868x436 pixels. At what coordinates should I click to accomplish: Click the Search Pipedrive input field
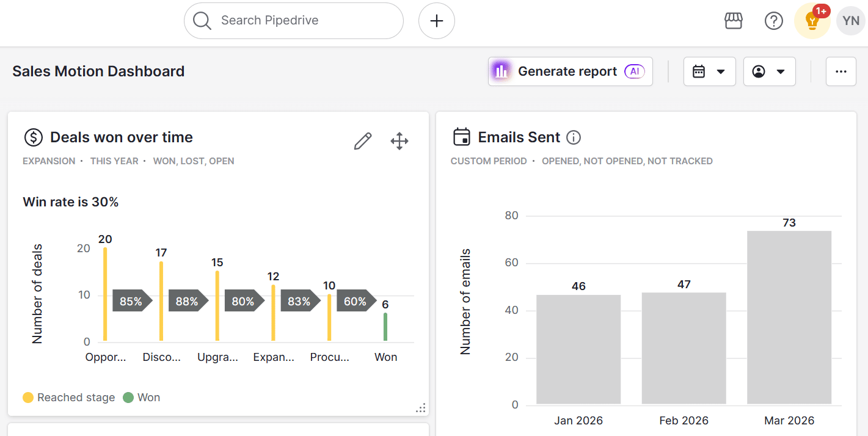click(x=294, y=21)
